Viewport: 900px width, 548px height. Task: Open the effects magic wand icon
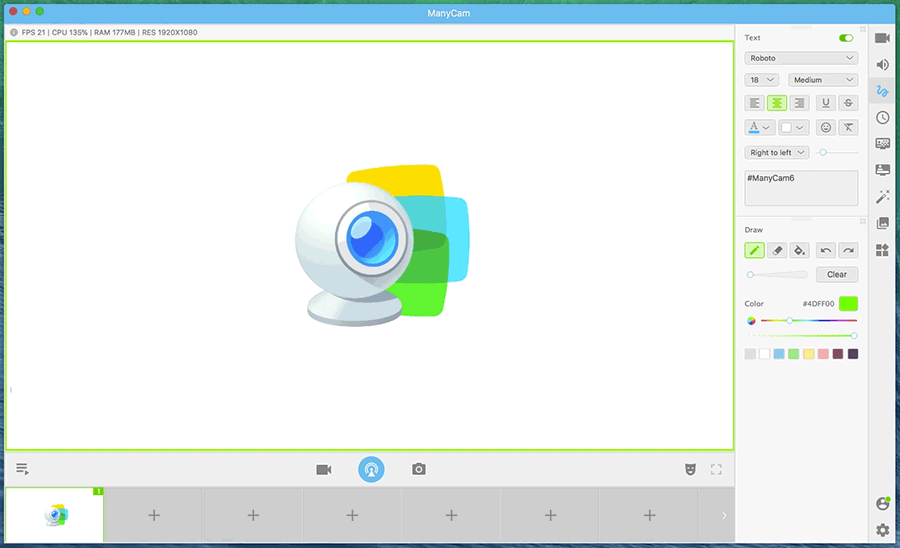(x=882, y=197)
